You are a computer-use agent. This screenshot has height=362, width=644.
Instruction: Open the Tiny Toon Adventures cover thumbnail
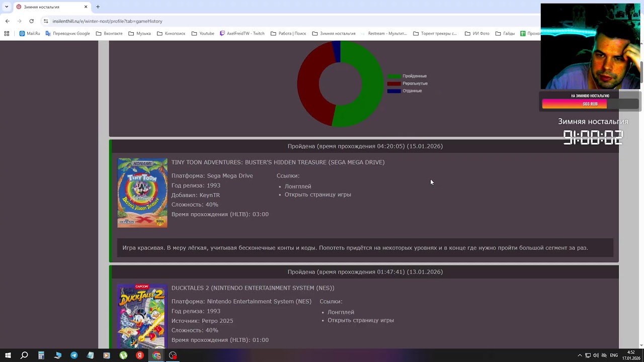pyautogui.click(x=142, y=193)
